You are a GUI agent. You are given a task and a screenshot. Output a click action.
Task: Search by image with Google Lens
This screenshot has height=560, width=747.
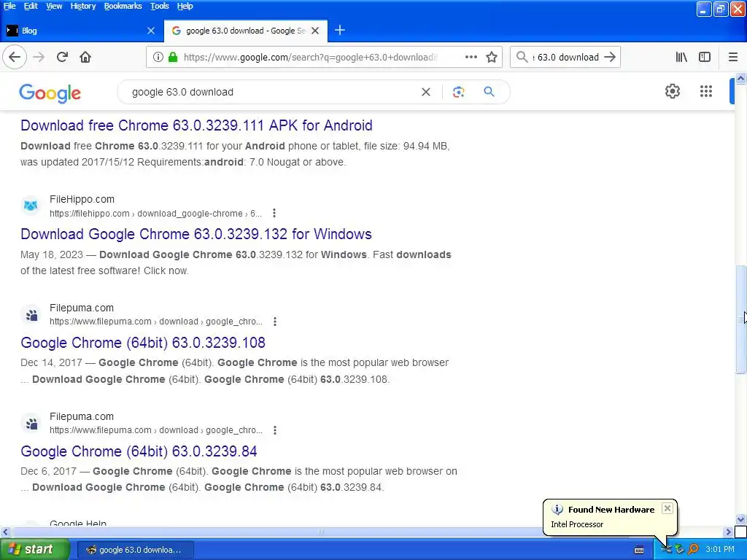pyautogui.click(x=458, y=92)
